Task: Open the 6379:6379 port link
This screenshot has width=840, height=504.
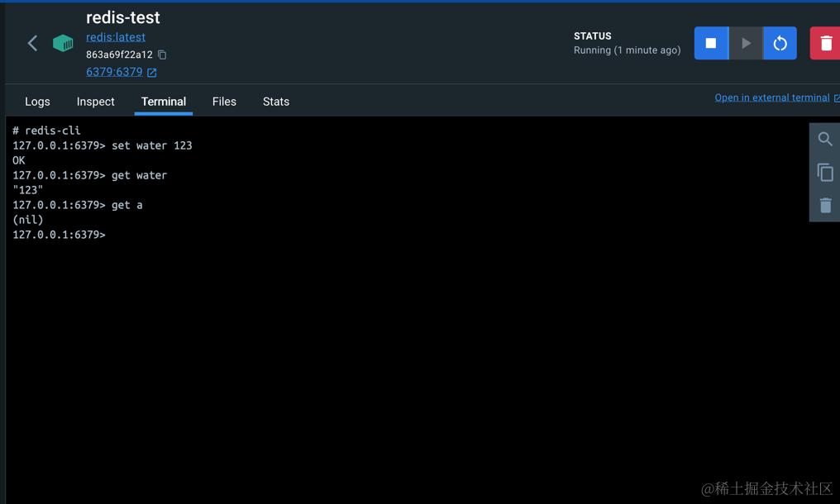Action: point(114,72)
